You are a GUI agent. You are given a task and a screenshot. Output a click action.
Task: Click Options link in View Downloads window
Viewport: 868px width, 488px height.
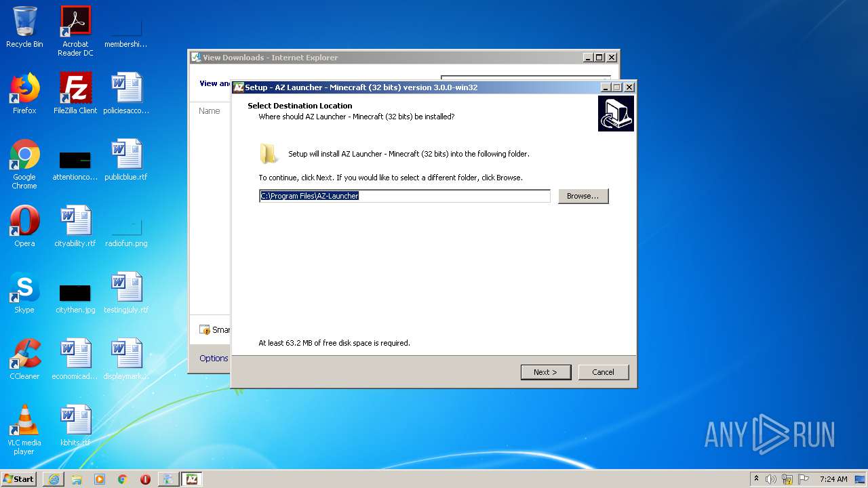214,359
